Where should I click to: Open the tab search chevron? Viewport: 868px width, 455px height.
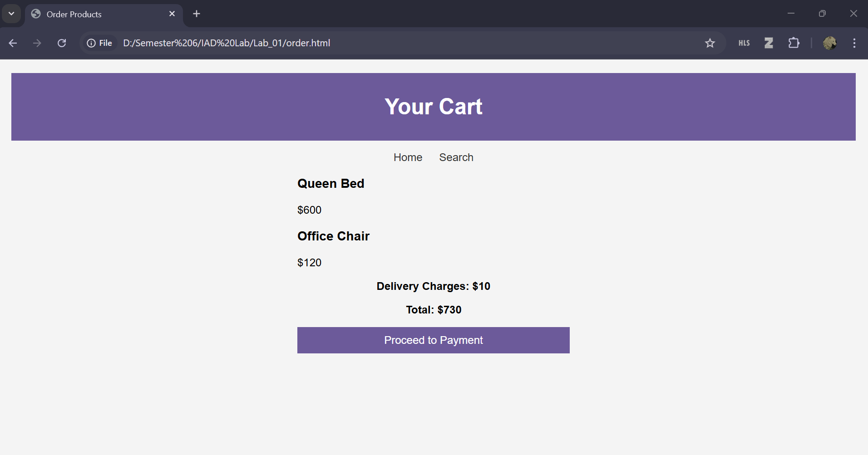point(11,14)
